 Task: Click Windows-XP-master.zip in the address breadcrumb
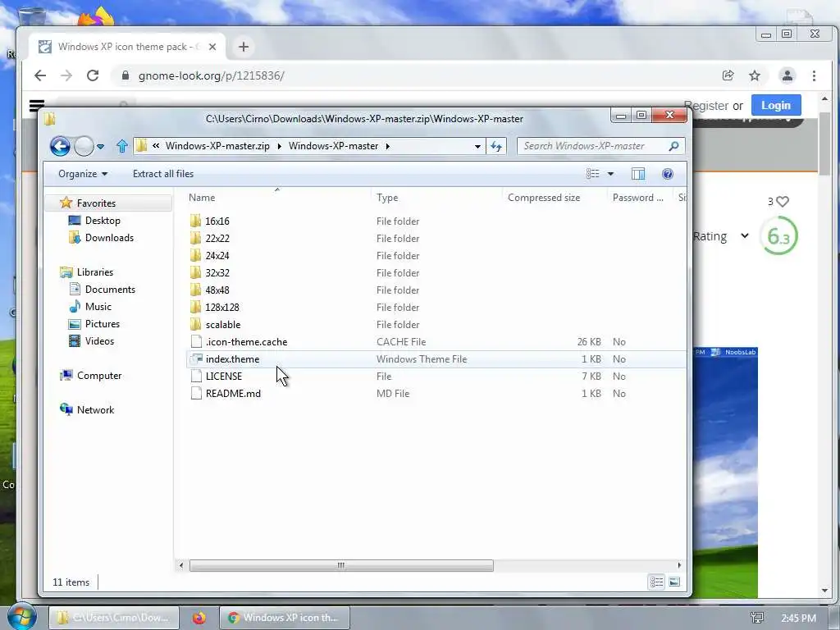pos(217,146)
